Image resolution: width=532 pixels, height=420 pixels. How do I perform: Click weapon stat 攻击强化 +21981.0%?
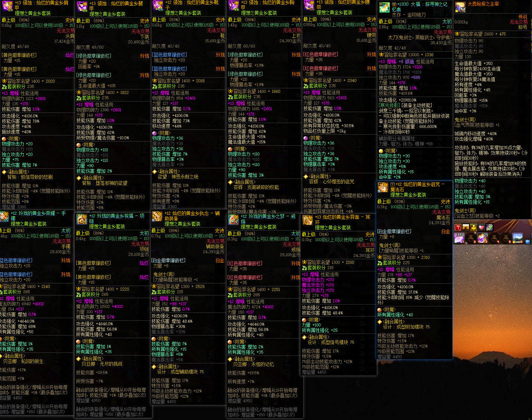[398, 100]
